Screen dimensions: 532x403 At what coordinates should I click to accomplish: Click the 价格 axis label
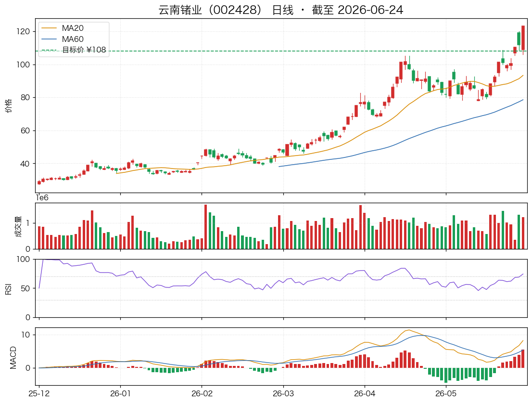(x=9, y=105)
